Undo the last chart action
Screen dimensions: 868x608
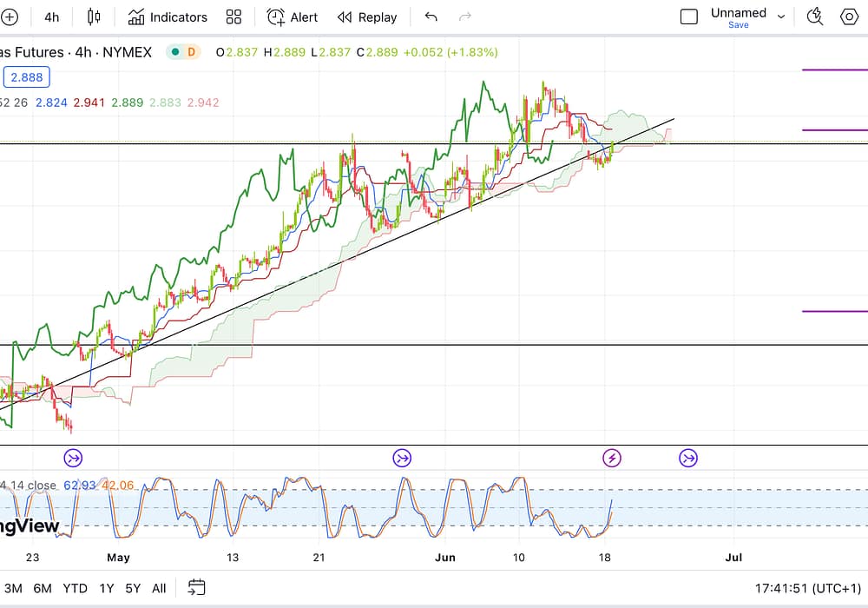(431, 17)
